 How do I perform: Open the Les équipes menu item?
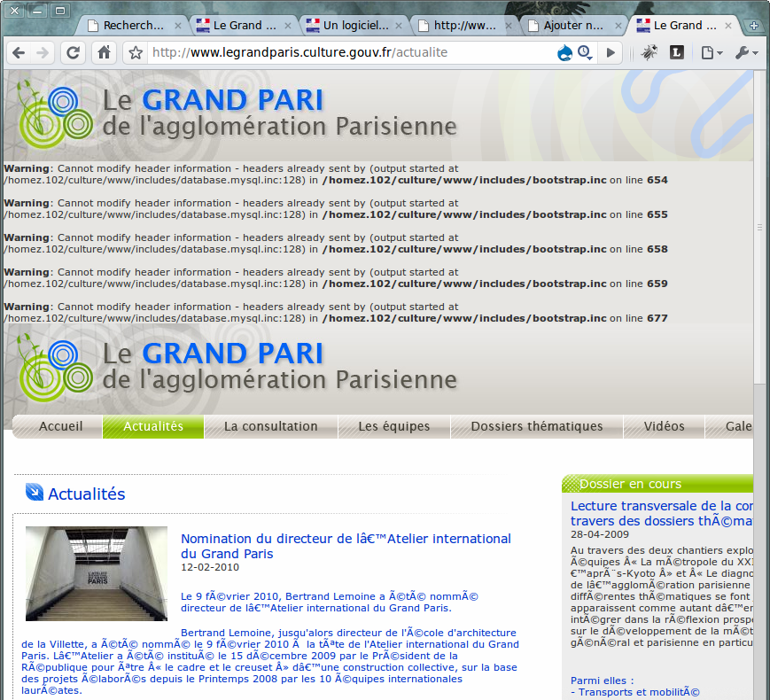click(393, 426)
